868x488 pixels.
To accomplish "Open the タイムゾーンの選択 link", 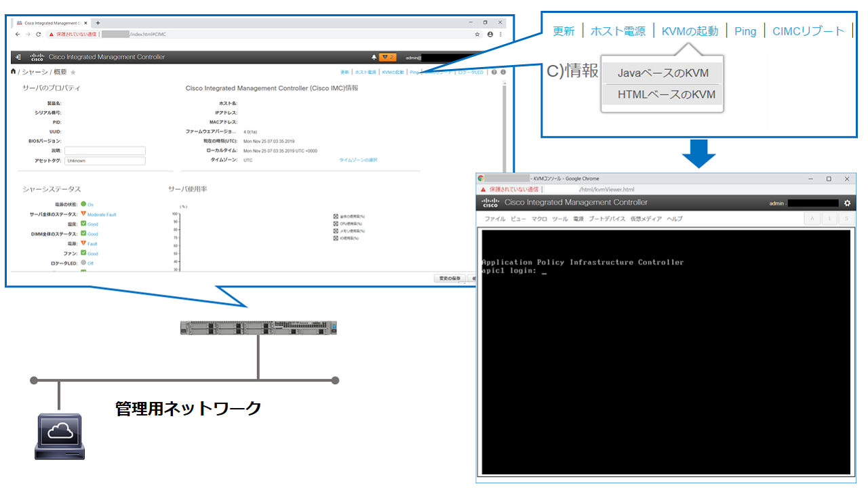I will [x=358, y=160].
